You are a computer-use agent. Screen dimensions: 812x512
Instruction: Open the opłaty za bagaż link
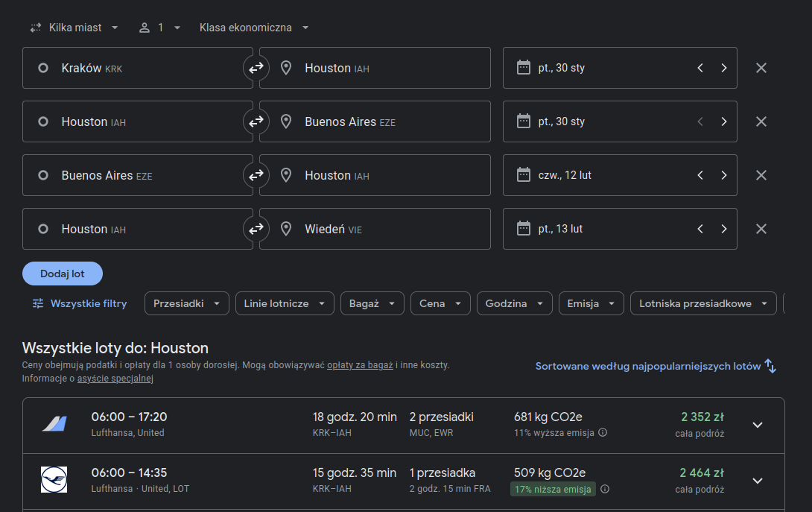click(x=360, y=365)
